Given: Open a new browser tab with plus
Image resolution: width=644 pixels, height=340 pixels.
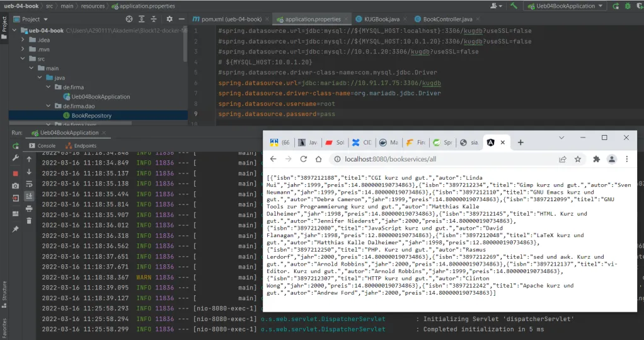Looking at the screenshot, I should point(520,143).
